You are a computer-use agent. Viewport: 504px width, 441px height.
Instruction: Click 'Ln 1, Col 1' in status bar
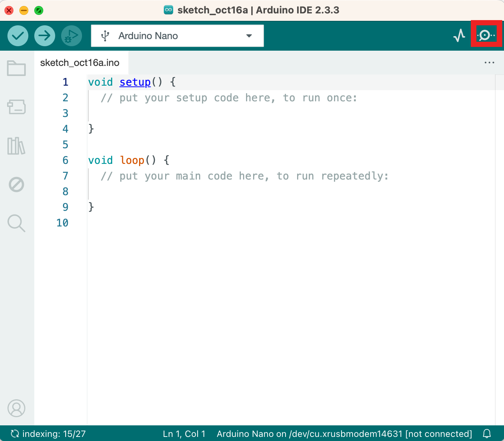point(184,434)
